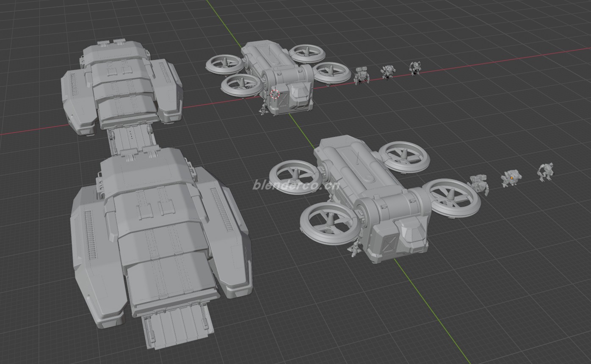Screen dimensions: 591x364
Task: Select the outermost mech in the near row
Action: [546, 171]
